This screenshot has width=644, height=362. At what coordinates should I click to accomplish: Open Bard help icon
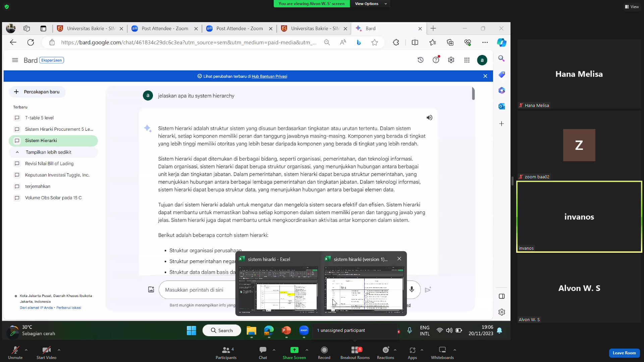pos(436,60)
